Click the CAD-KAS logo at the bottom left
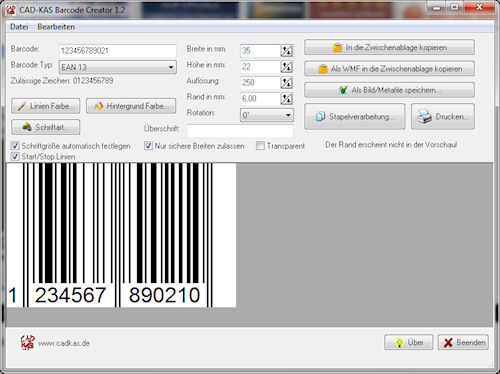The height and width of the screenshot is (374, 500). point(27,342)
